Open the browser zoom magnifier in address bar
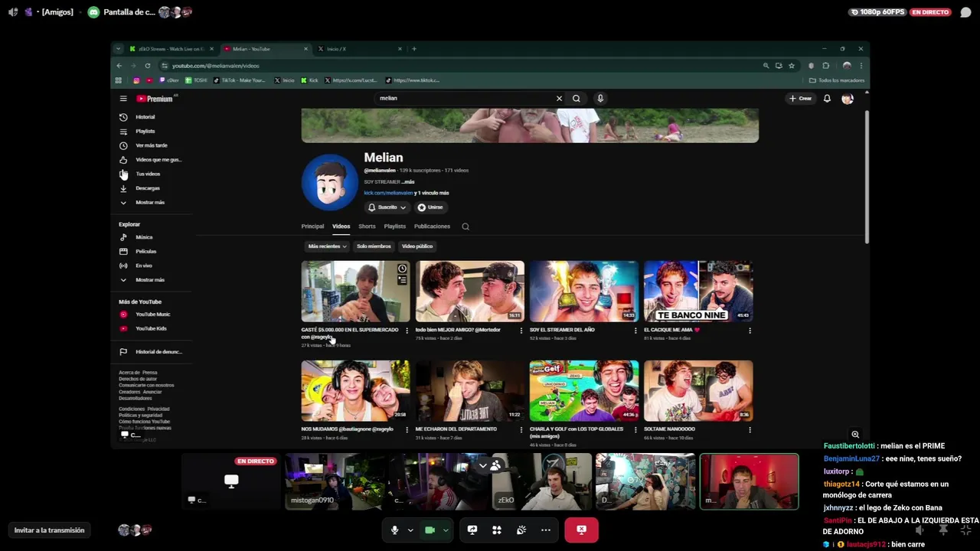 click(x=766, y=66)
